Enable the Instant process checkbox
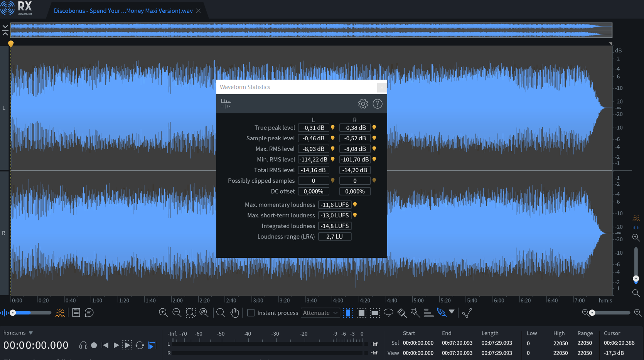Viewport: 644px width, 360px height. [x=251, y=313]
